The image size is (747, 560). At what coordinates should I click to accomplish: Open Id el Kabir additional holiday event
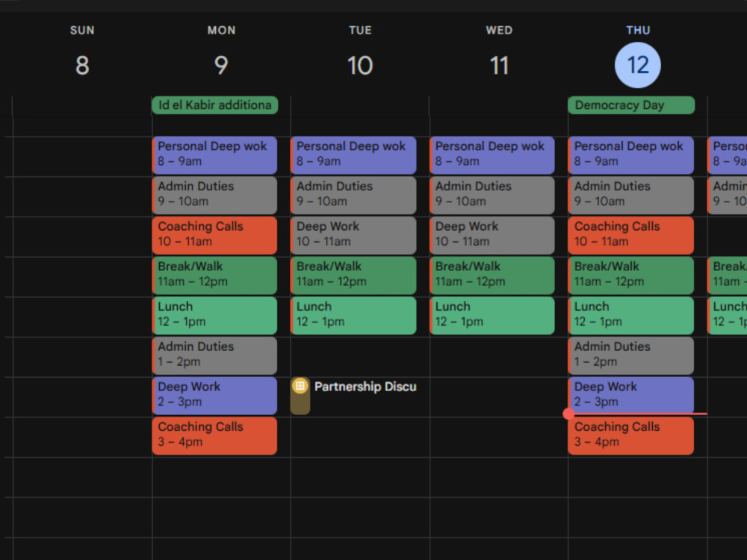(215, 105)
